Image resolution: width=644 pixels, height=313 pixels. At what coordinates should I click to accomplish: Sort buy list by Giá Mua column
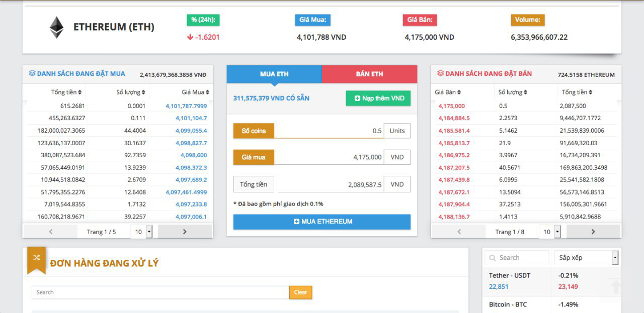[x=195, y=92]
